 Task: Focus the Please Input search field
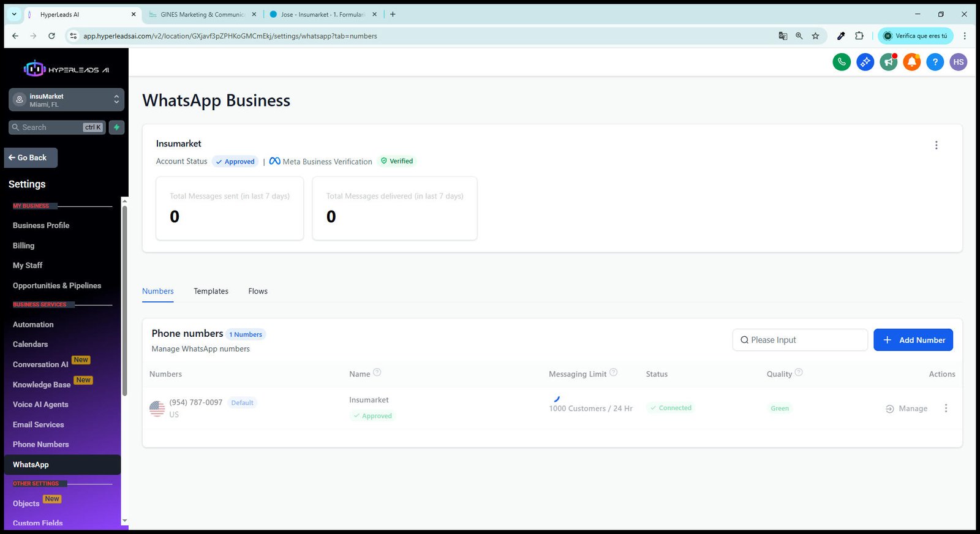800,340
